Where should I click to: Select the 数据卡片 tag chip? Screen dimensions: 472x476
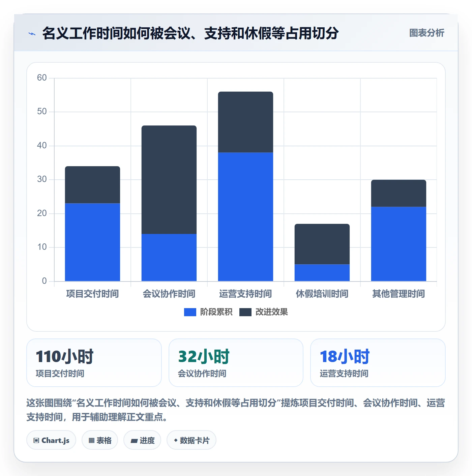[191, 440]
